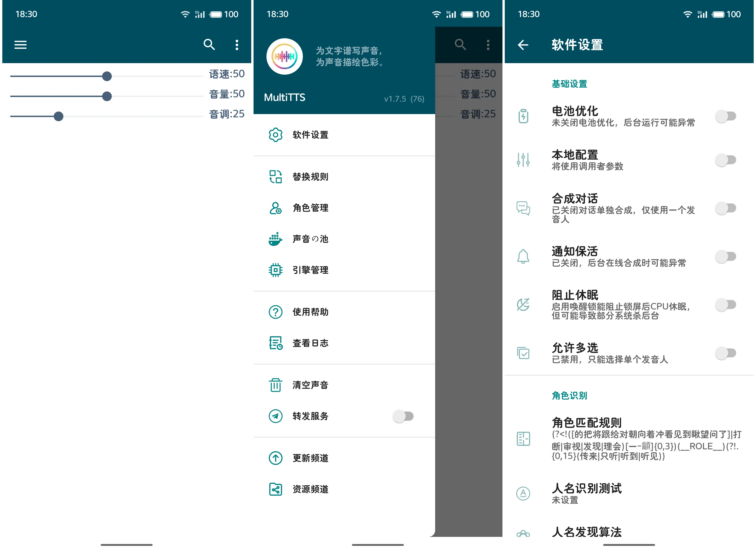756x553 pixels.
Task: Open 使用帮助 in the drawer
Action: coord(344,312)
